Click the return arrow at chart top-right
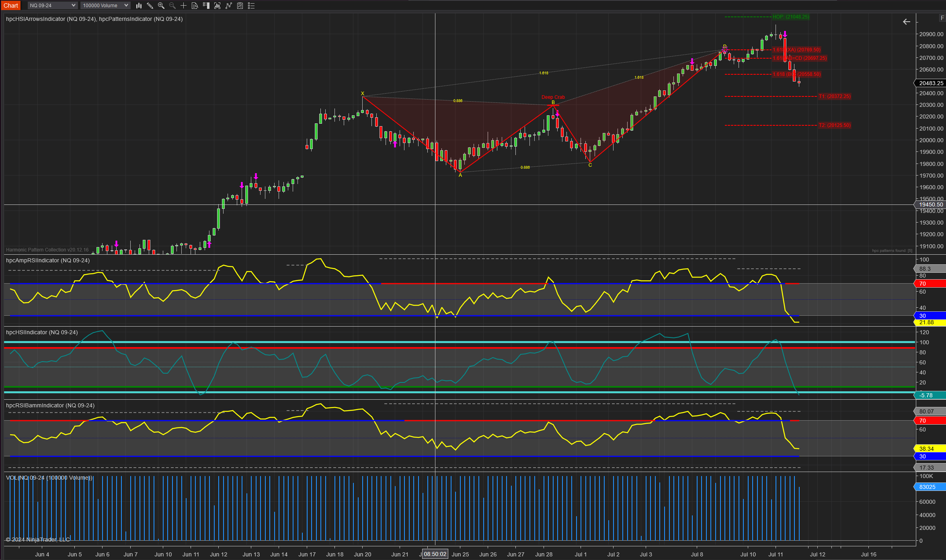Viewport: 946px width, 560px height. click(x=906, y=22)
